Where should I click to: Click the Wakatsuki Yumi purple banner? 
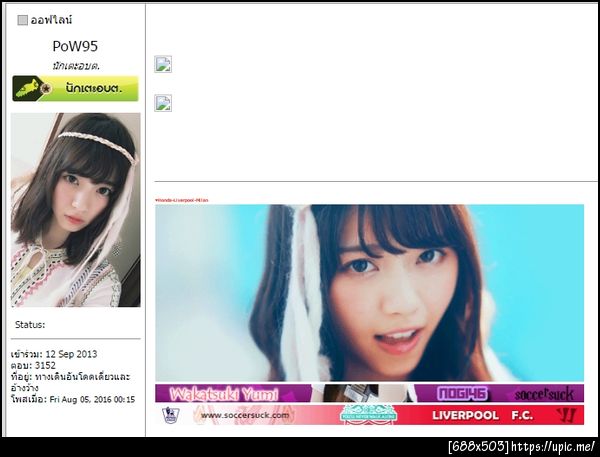point(369,393)
